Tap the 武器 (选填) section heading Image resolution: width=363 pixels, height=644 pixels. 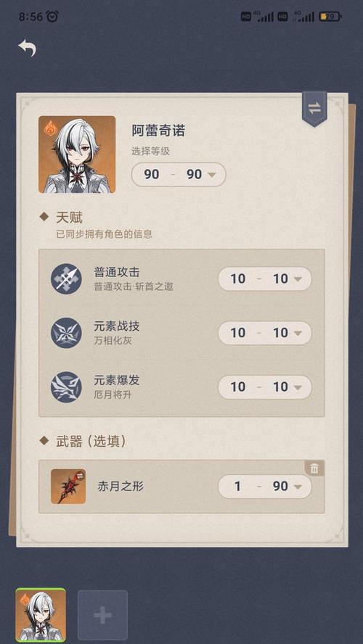click(x=91, y=441)
